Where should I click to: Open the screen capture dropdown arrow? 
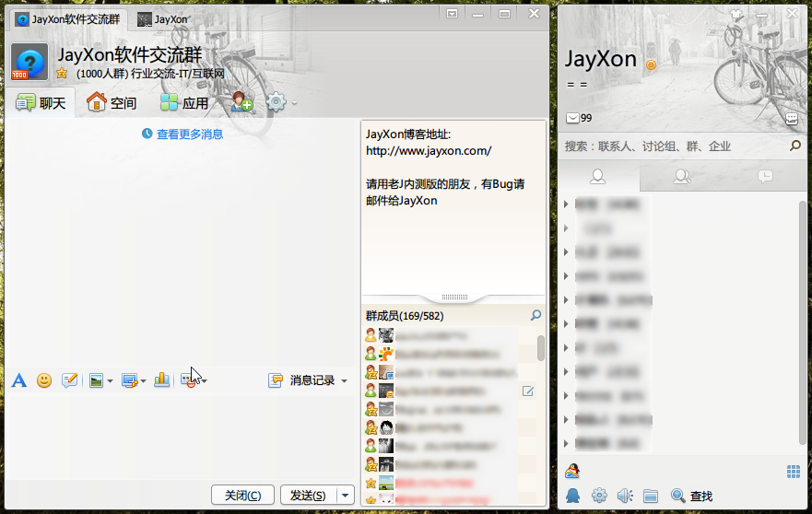(x=144, y=381)
